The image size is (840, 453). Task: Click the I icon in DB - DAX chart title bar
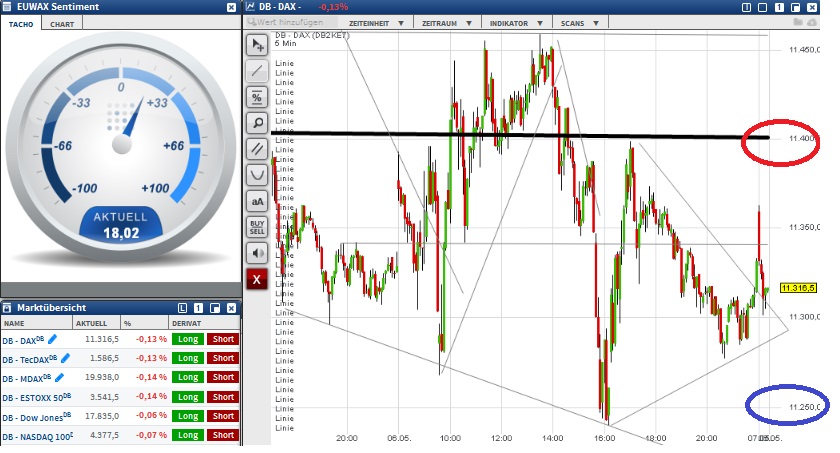[746, 7]
